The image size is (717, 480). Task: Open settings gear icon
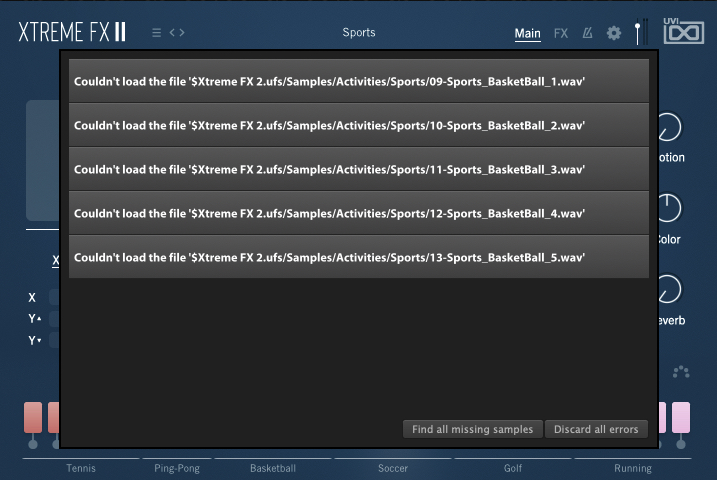click(x=614, y=33)
